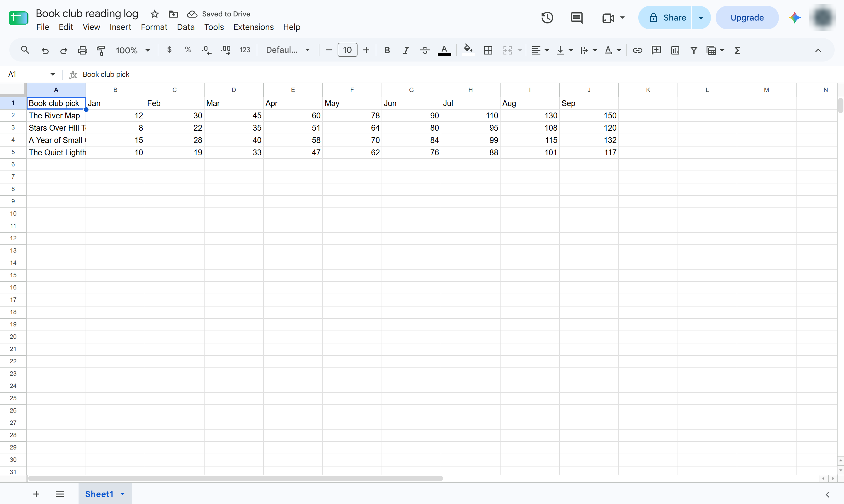Open the text color picker
The width and height of the screenshot is (844, 504).
(x=444, y=50)
